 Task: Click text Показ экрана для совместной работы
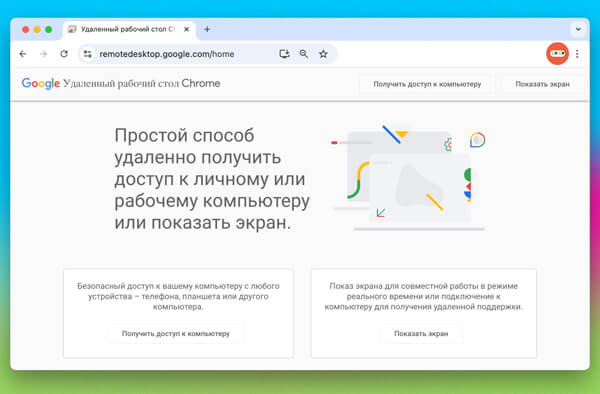coord(424,296)
